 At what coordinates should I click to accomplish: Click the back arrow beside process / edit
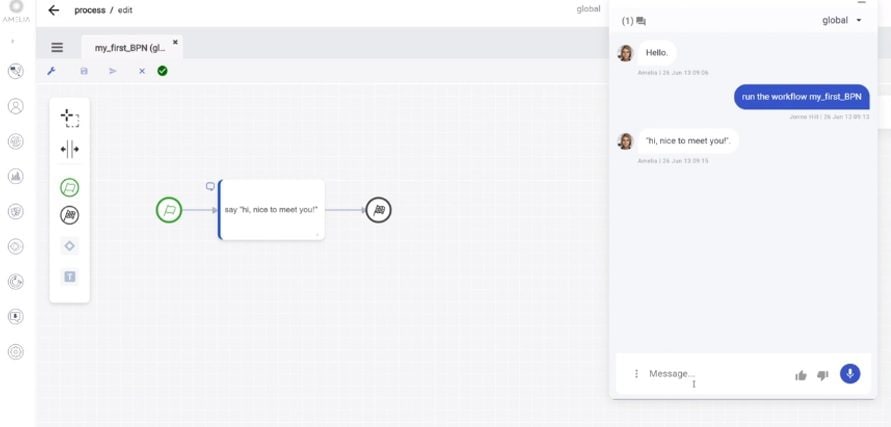tap(53, 10)
